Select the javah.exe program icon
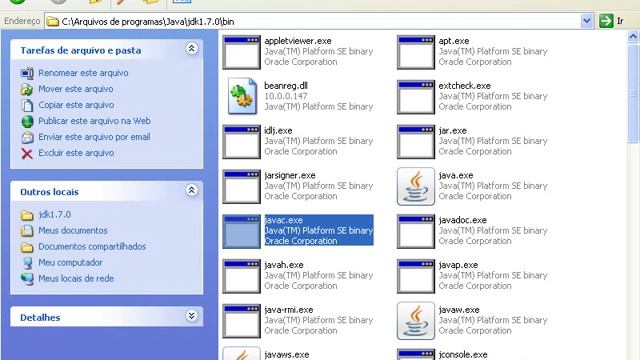 click(241, 276)
